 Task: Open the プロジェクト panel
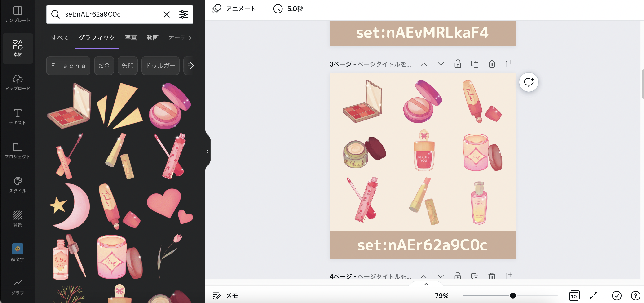tap(18, 151)
